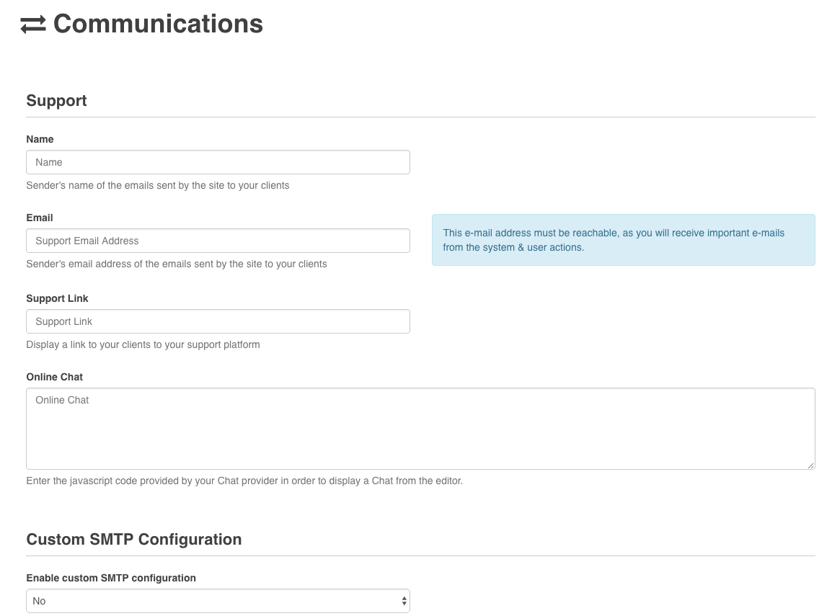The width and height of the screenshot is (840, 616).
Task: Click the Enable custom SMTP configuration label
Action: point(111,578)
